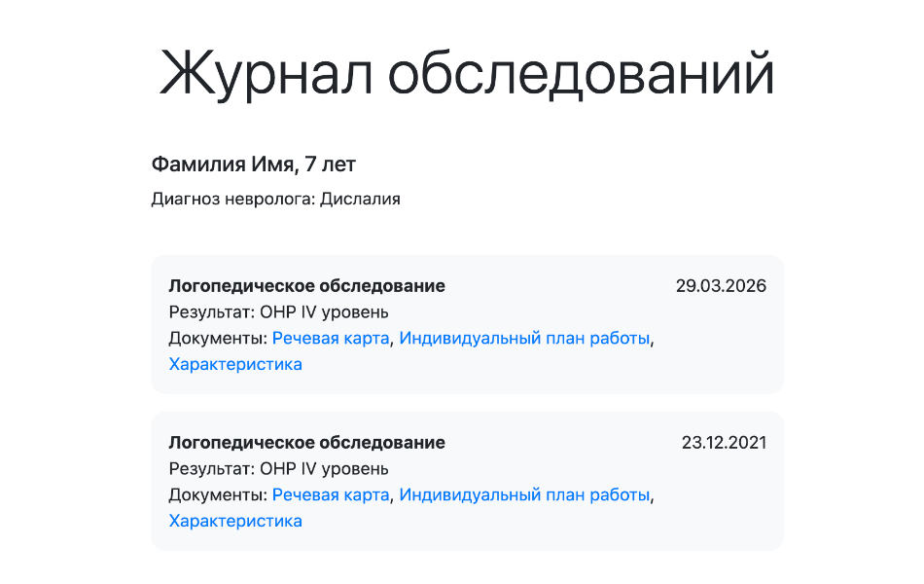
Task: Click the date 29.03.2026
Action: [x=721, y=286]
